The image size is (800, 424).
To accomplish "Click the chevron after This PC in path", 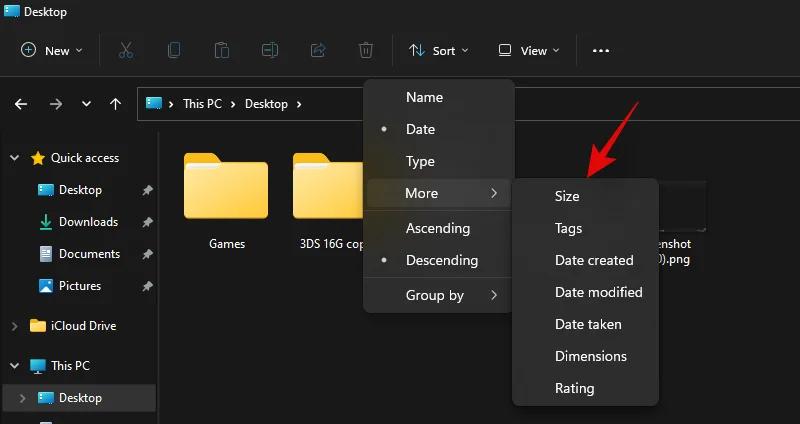I will point(233,104).
